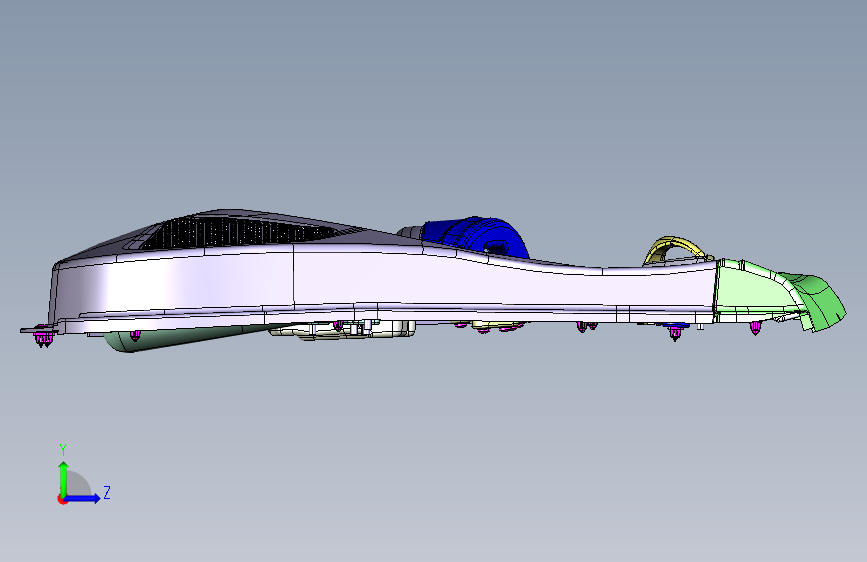
Task: Click the blue Z axis arrow on the triad
Action: [83, 498]
